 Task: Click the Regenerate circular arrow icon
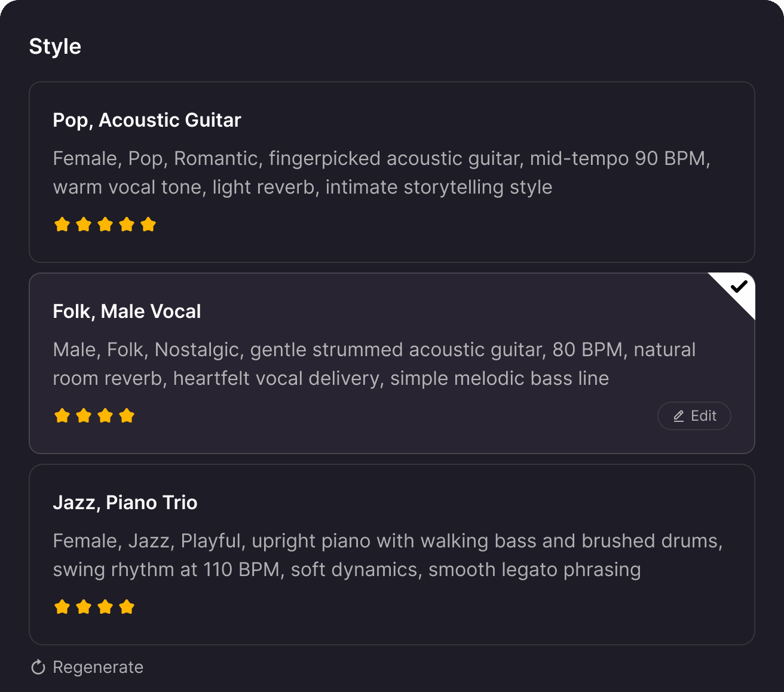[38, 667]
